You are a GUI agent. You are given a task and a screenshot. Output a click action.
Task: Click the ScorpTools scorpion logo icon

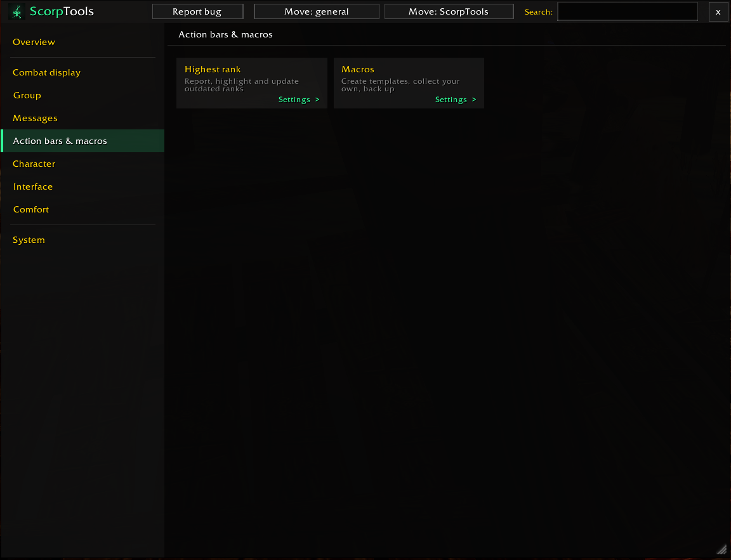click(x=16, y=11)
